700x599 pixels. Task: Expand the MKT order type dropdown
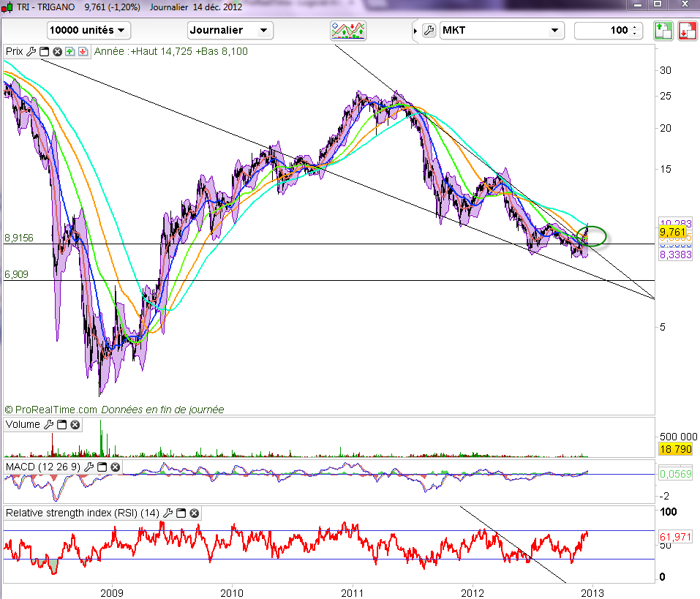click(554, 30)
